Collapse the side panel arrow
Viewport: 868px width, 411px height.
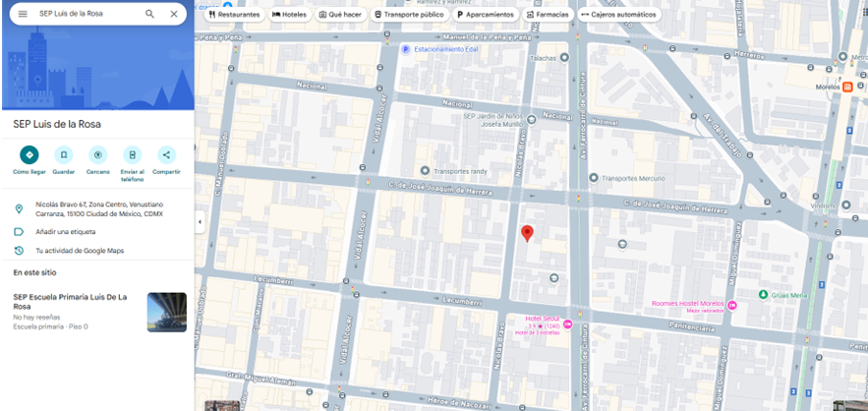pyautogui.click(x=200, y=222)
